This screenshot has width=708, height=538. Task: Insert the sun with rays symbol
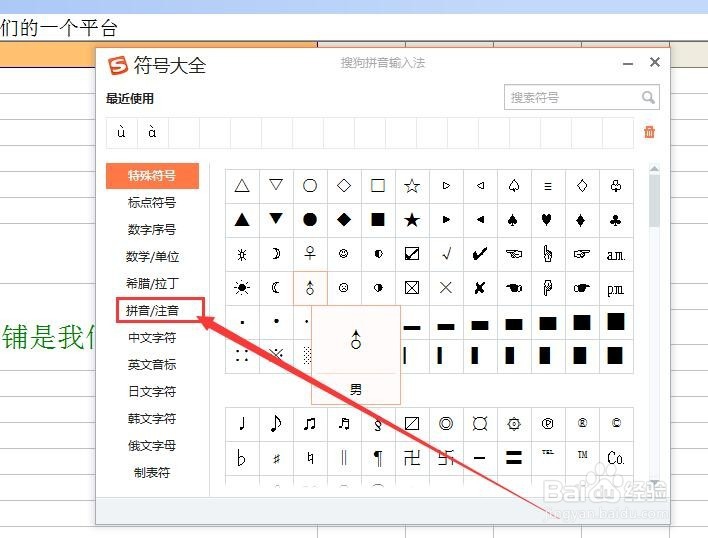tap(242, 288)
